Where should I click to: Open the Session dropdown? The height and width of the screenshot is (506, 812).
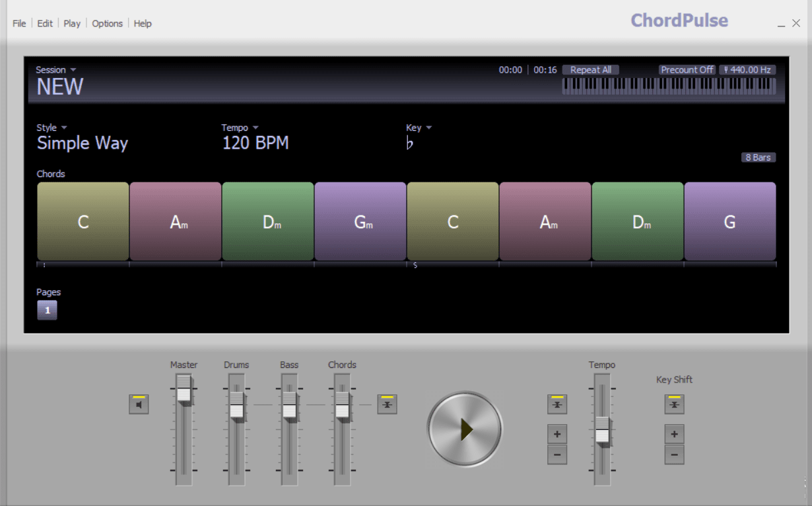click(x=56, y=69)
